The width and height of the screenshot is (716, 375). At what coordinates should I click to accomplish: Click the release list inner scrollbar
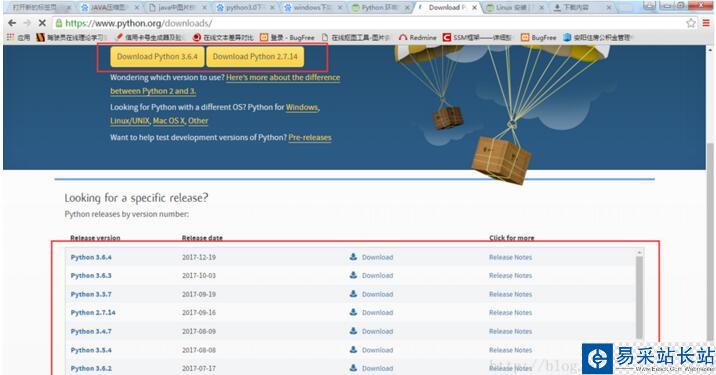[639, 297]
